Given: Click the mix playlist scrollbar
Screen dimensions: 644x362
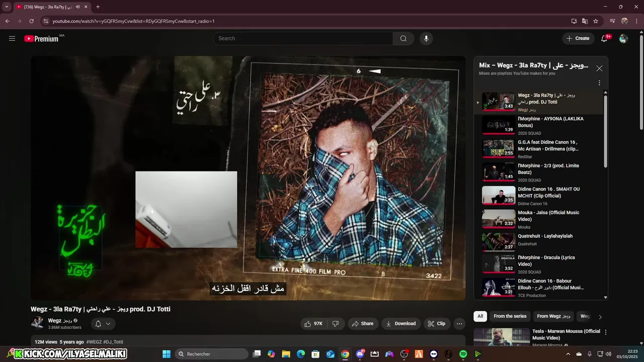Looking at the screenshot, I should 605,132.
